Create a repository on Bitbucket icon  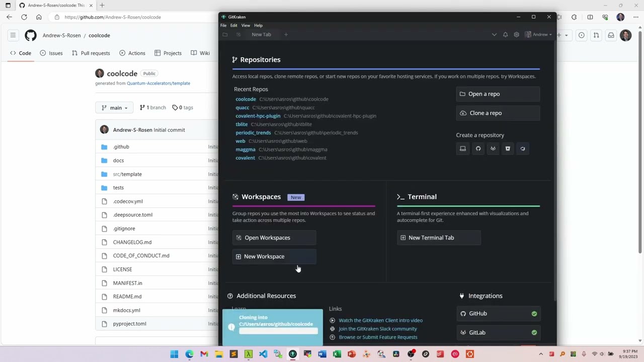pos(508,148)
